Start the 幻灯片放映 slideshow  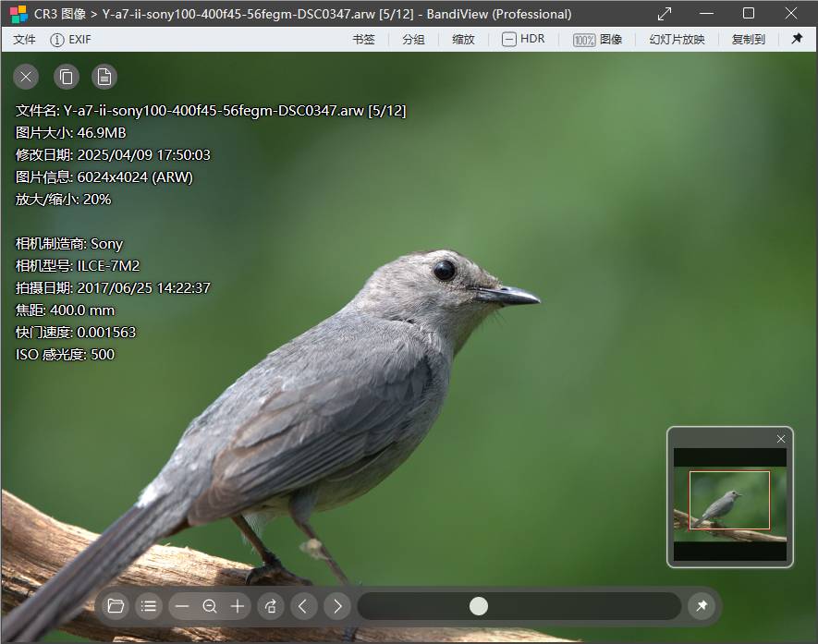[x=677, y=40]
